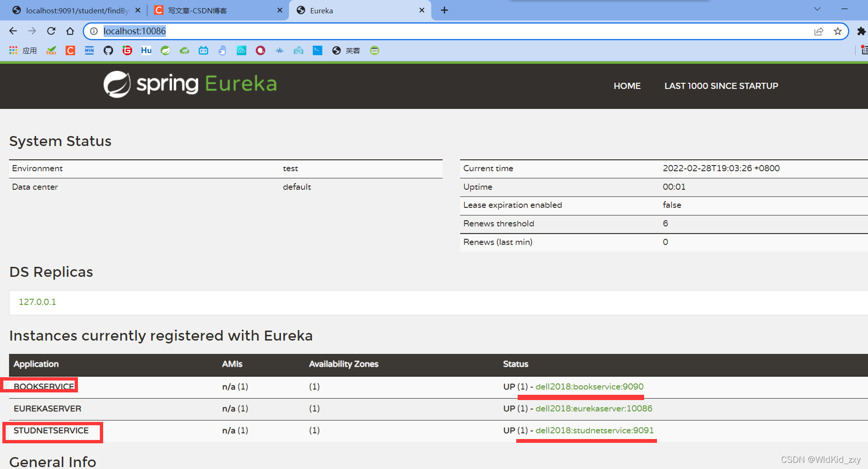Click the Status column header
This screenshot has height=469, width=868.
pyautogui.click(x=516, y=364)
